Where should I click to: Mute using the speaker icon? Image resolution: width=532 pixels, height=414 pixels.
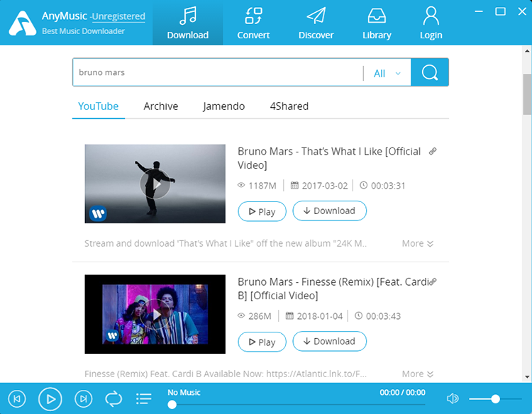pos(453,398)
